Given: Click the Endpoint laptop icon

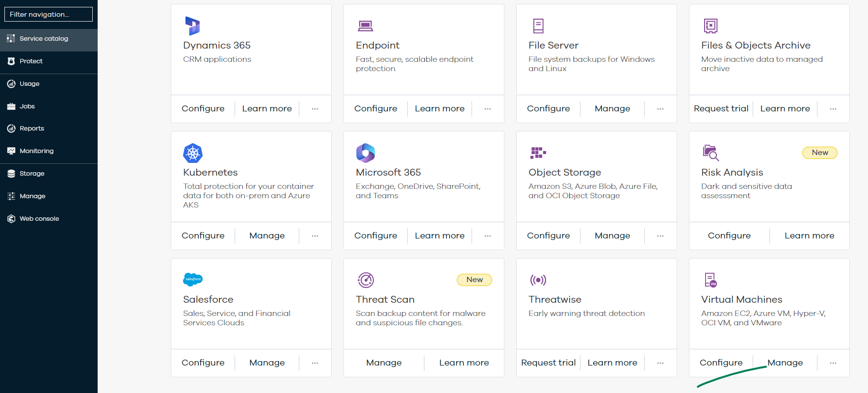Looking at the screenshot, I should pos(366,26).
